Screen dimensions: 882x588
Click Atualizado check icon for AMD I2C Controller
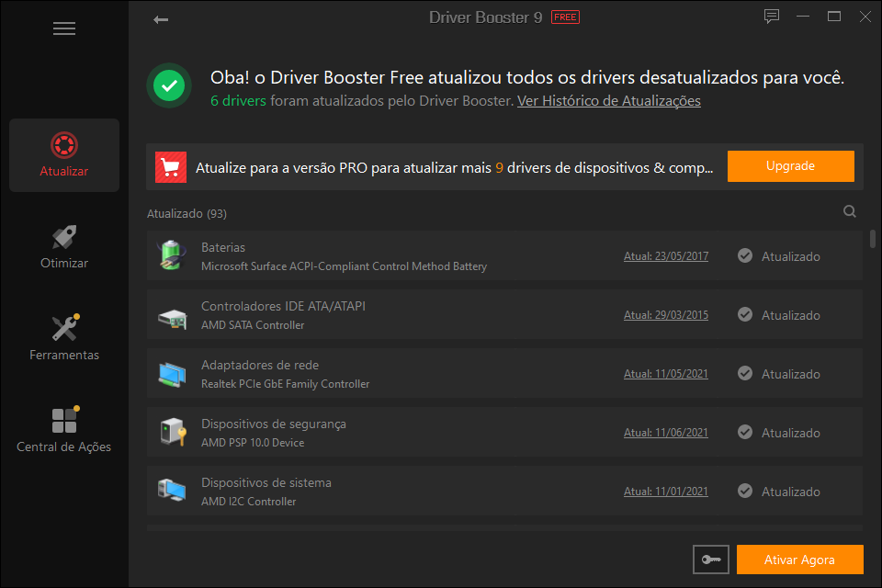(x=745, y=492)
